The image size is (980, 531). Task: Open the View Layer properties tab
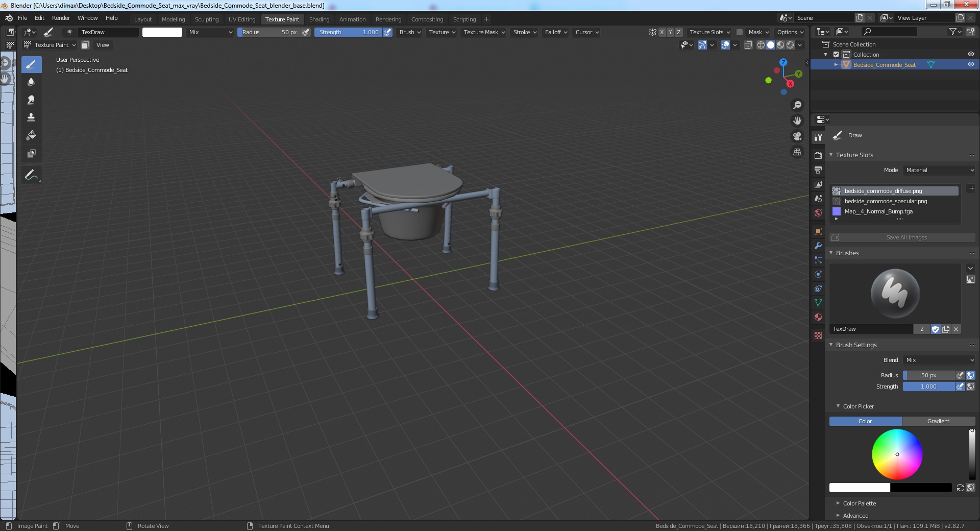(x=818, y=184)
